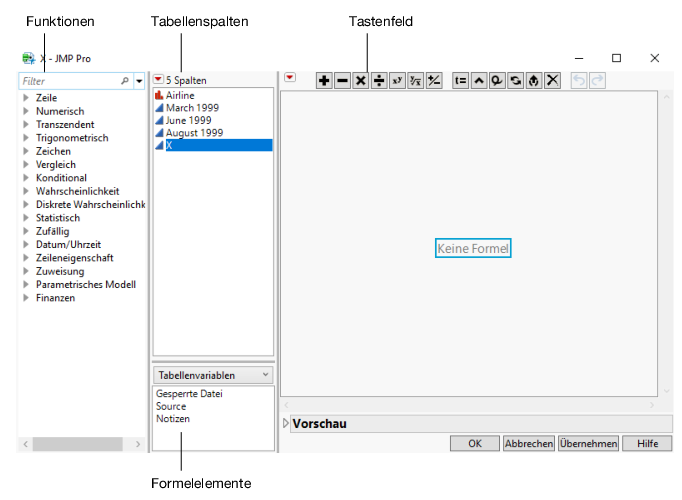Click the Hilfe button
Viewport: 682px width, 500px height.
point(647,443)
